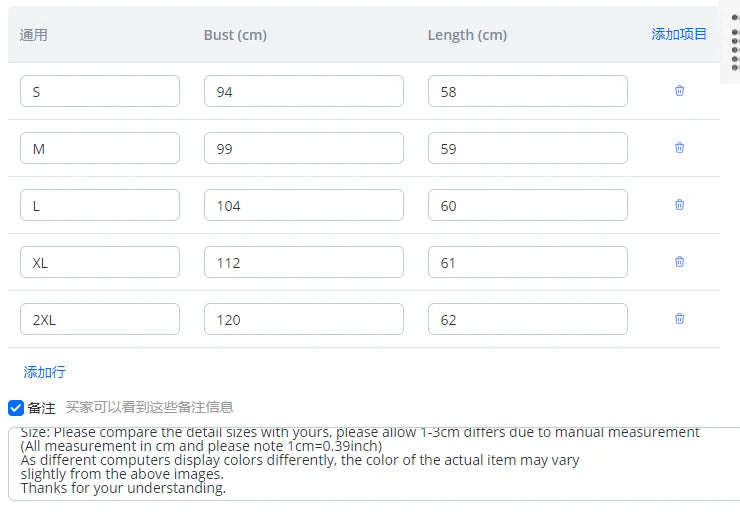
Task: Delete the 2XL size row
Action: coord(680,319)
